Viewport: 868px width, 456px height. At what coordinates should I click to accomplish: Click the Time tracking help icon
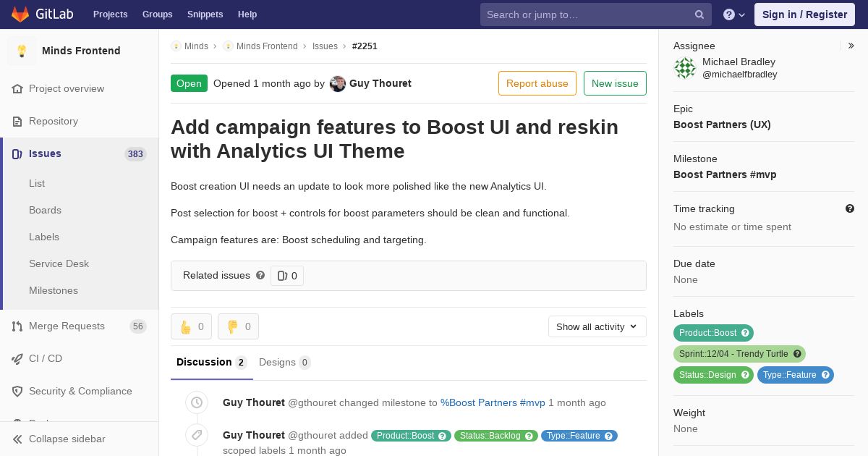coord(850,208)
